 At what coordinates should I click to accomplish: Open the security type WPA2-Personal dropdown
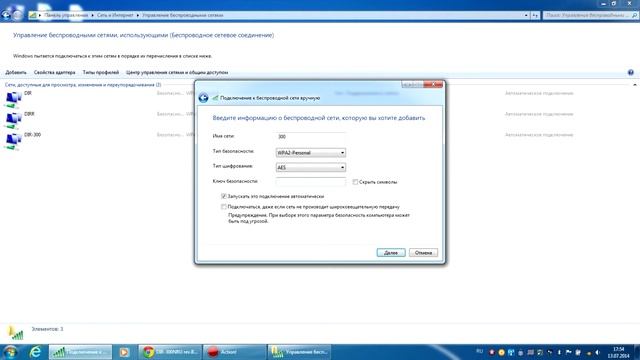311,153
